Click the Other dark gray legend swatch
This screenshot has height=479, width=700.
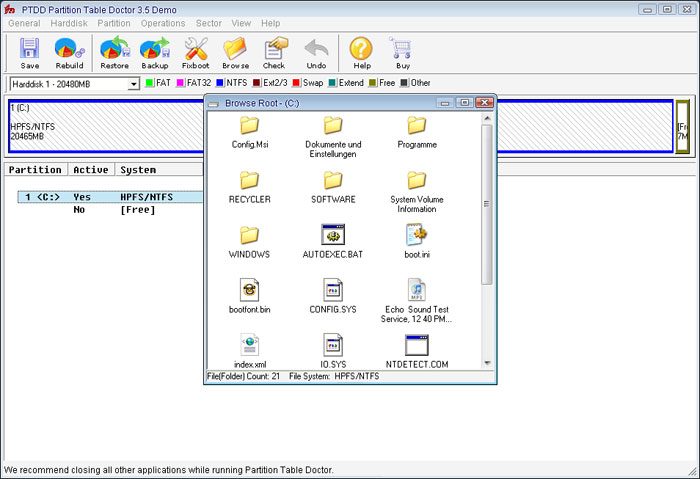[404, 83]
